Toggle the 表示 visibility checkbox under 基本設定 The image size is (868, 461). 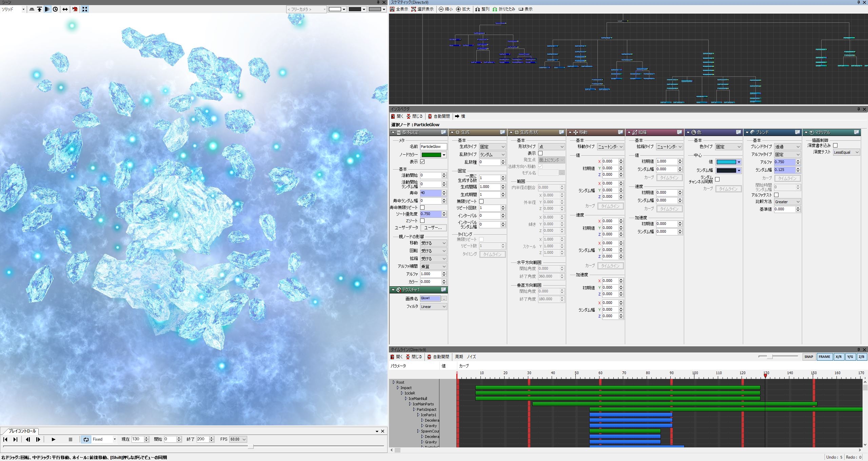[422, 162]
